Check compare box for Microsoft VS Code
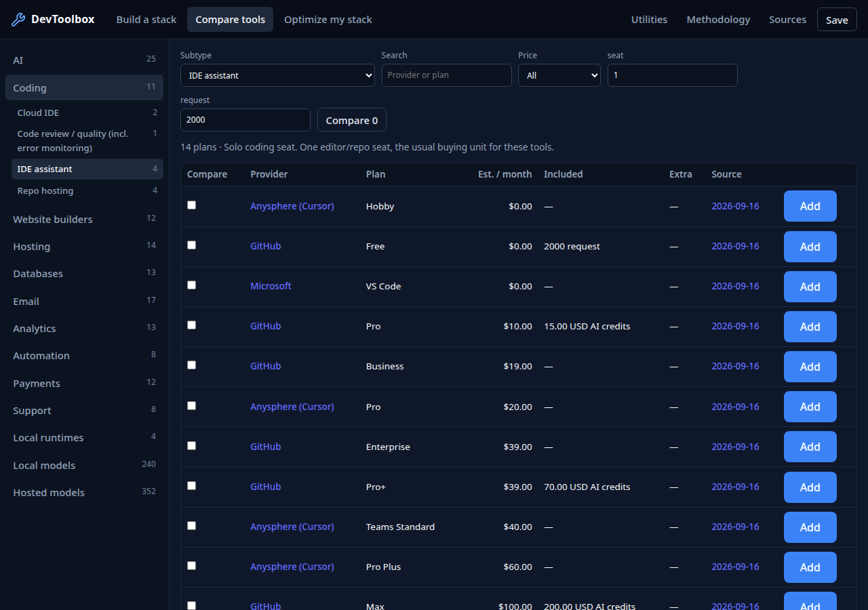The height and width of the screenshot is (610, 868). point(191,285)
